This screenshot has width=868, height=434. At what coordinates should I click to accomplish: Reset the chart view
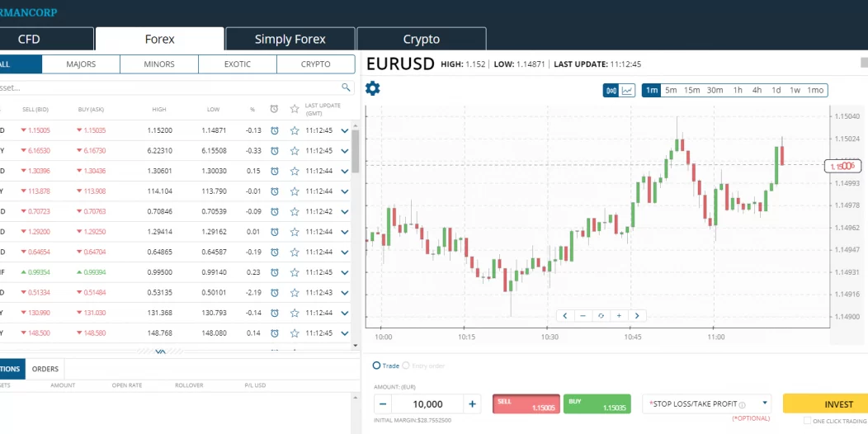click(601, 315)
